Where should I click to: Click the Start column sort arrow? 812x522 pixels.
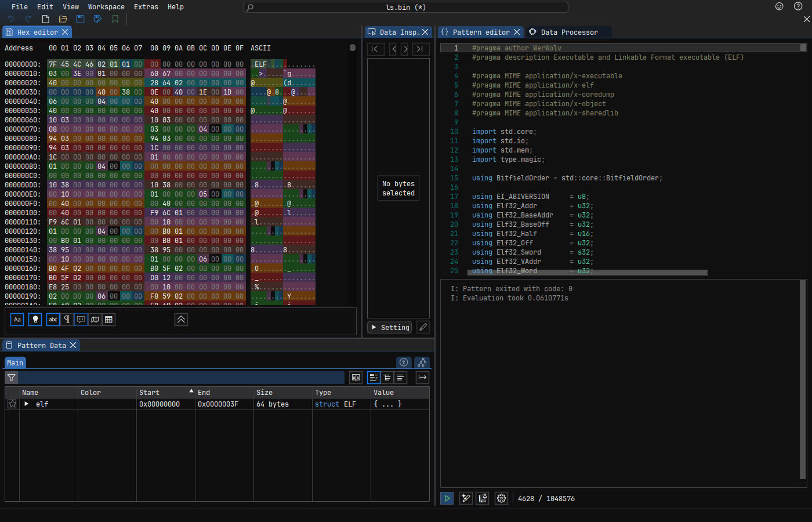(x=191, y=391)
